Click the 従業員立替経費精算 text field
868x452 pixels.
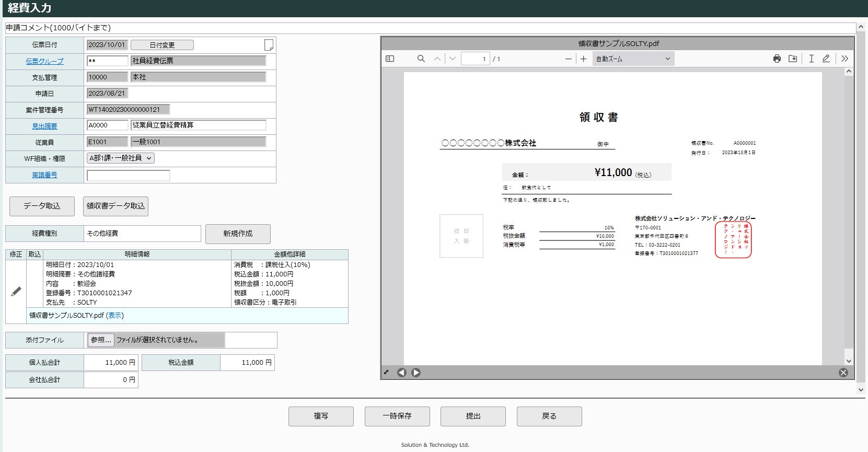tap(198, 125)
